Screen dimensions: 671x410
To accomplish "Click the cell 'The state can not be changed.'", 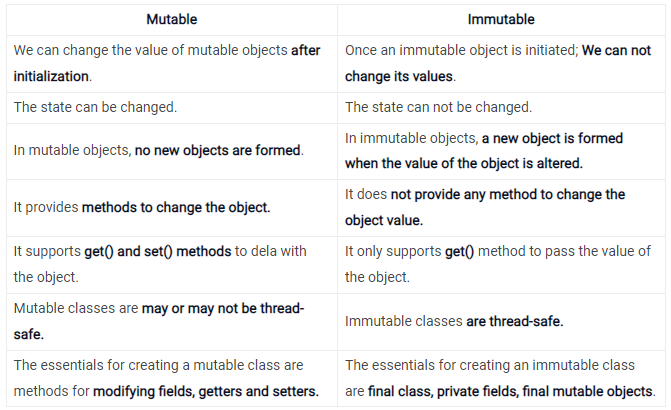I will 501,107.
